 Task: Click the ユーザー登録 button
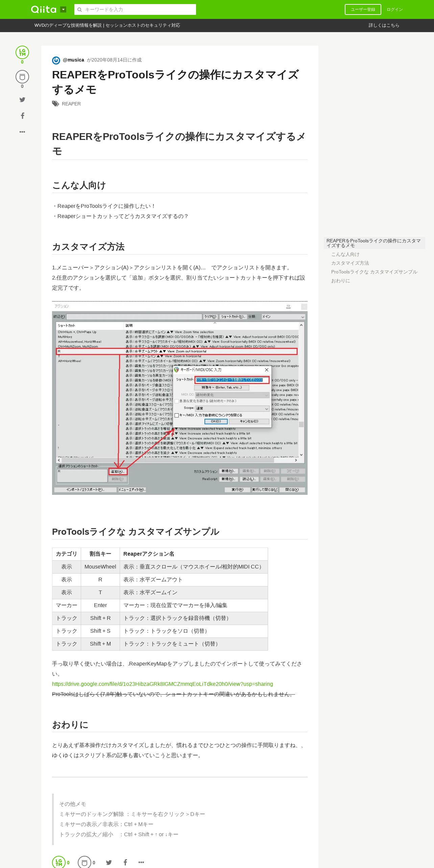(363, 9)
